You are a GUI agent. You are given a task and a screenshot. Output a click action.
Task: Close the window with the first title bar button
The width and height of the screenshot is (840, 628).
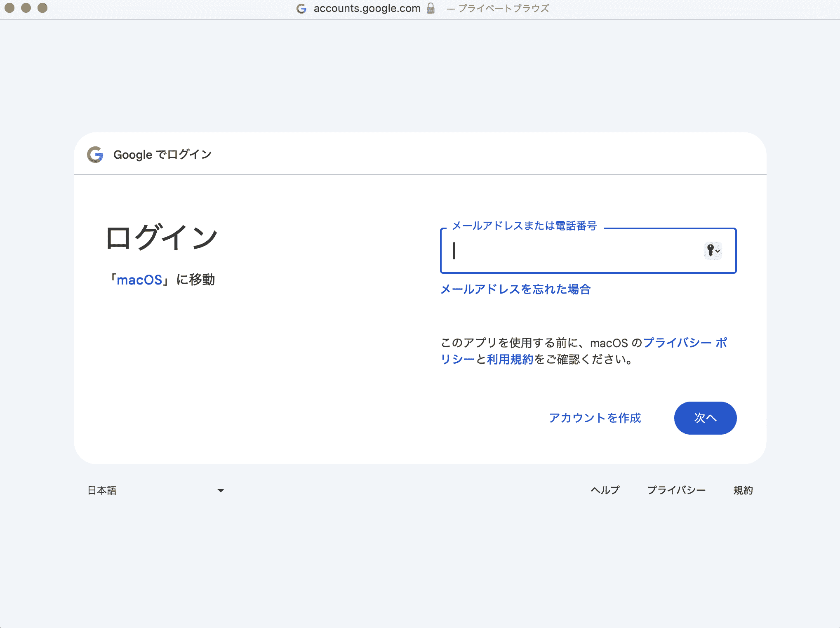coord(9,8)
